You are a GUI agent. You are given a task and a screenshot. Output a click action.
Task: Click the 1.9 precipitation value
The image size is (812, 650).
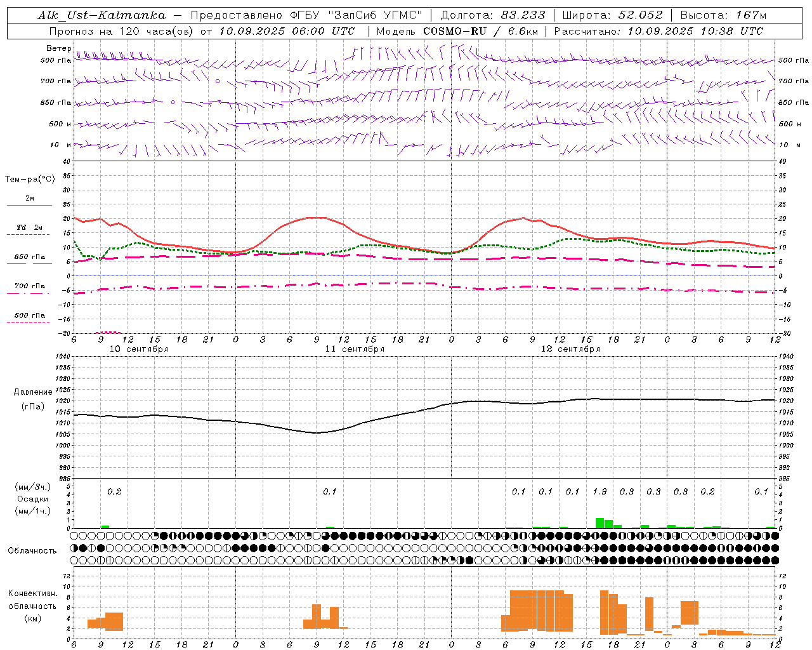click(599, 491)
